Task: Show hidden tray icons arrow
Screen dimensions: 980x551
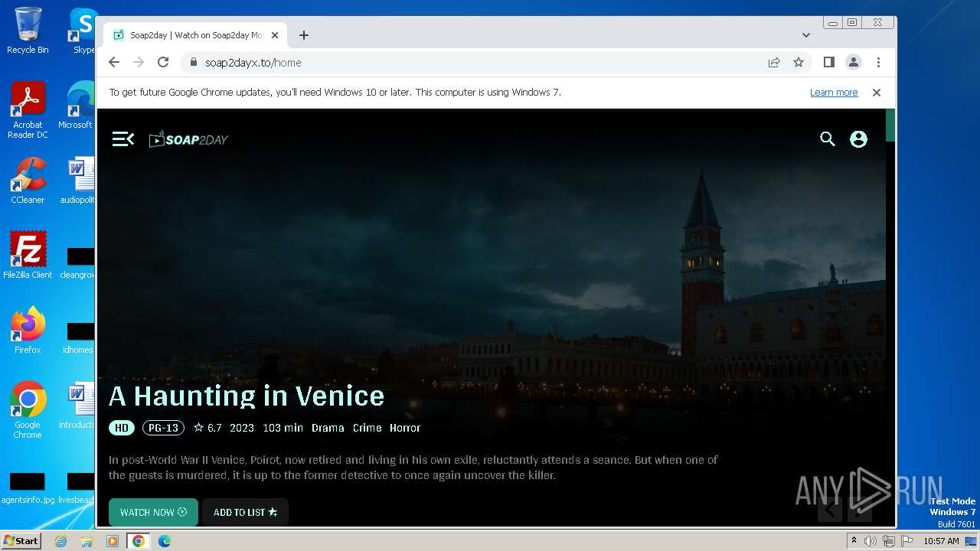Action: [854, 541]
